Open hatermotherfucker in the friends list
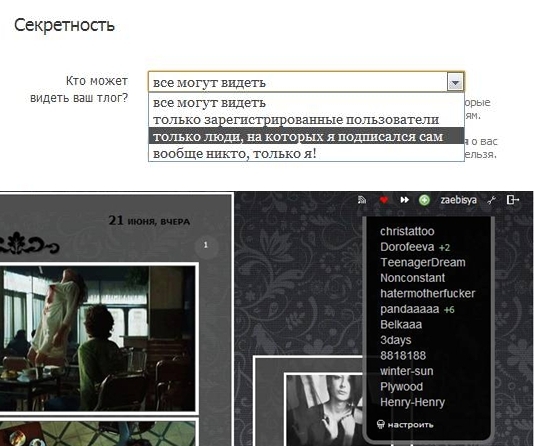Viewport: 534px width, 446px height. (x=427, y=293)
